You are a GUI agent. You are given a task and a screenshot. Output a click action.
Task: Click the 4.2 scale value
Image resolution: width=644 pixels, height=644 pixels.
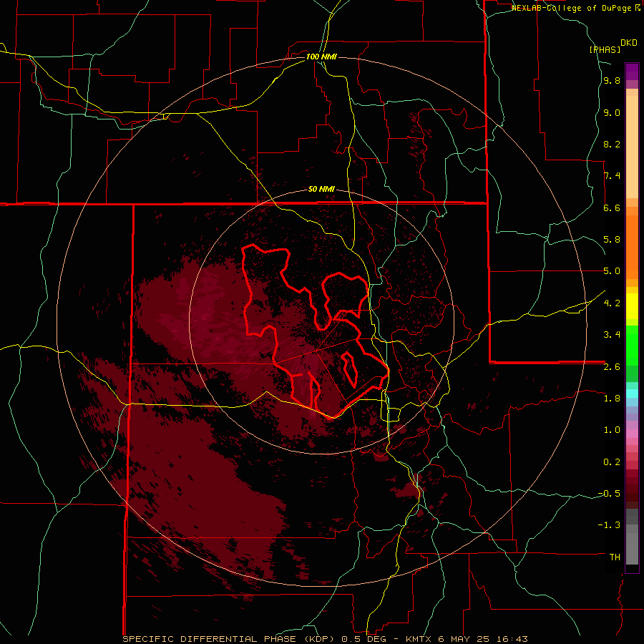[x=612, y=303]
